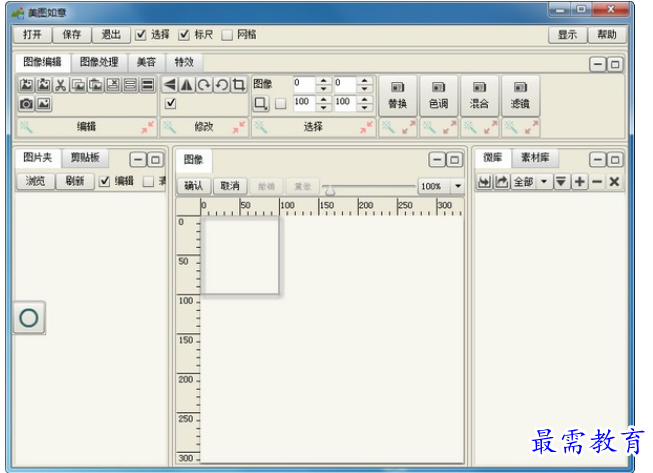Click the floating circle button on left panel
Viewport: 653px width, 473px height.
click(x=29, y=318)
